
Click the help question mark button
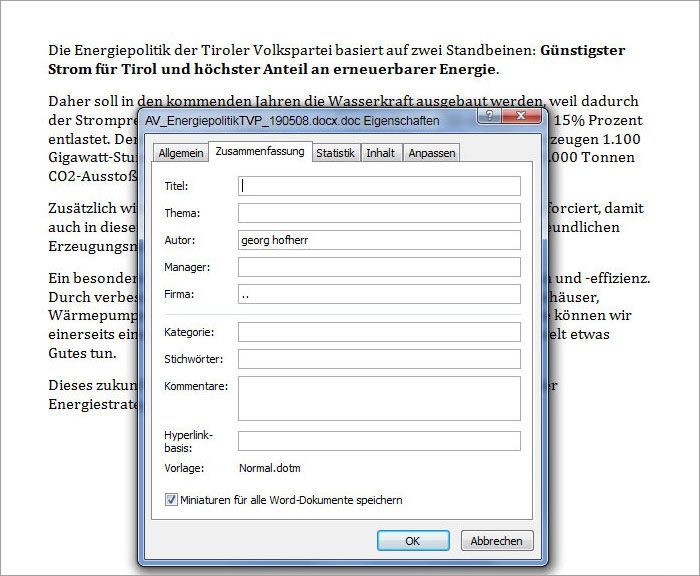(489, 119)
